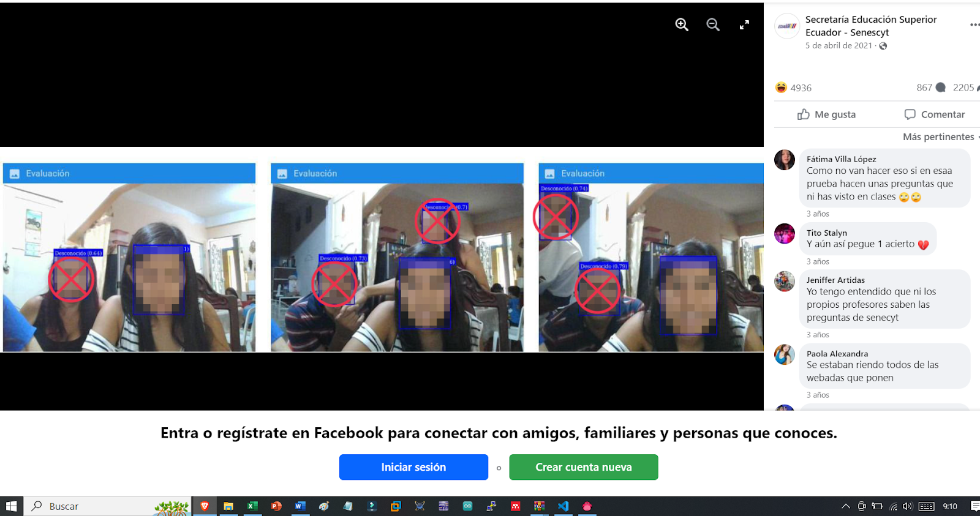Open Excel from the taskbar
Viewport: 980px width, 516px height.
coord(252,506)
